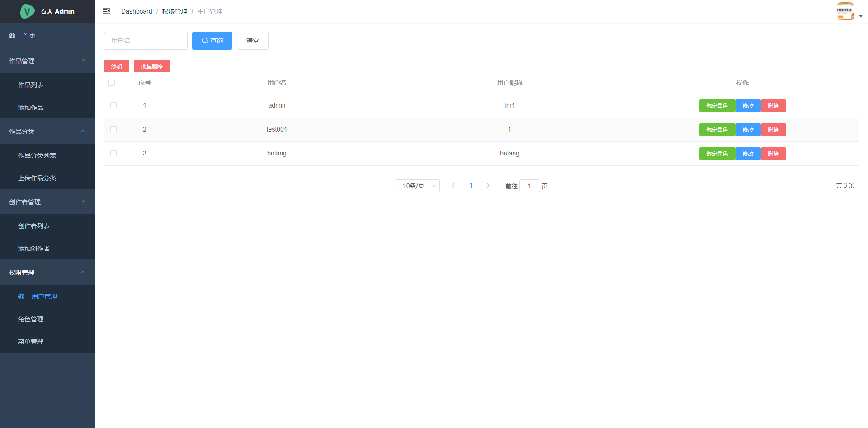Click 绑定角色 for test001

[717, 130]
